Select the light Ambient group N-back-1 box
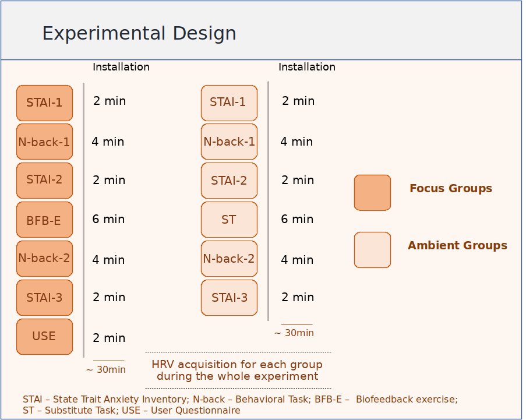The height and width of the screenshot is (420, 526). click(229, 142)
